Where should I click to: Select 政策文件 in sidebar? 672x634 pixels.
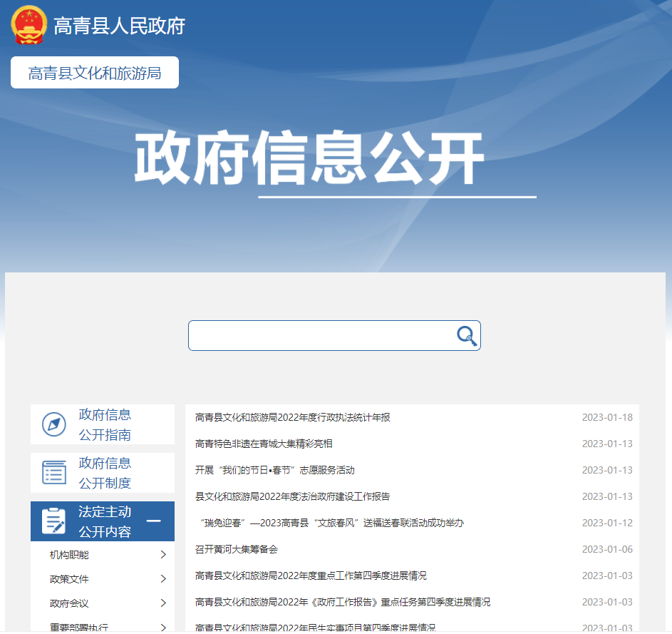coord(69,579)
